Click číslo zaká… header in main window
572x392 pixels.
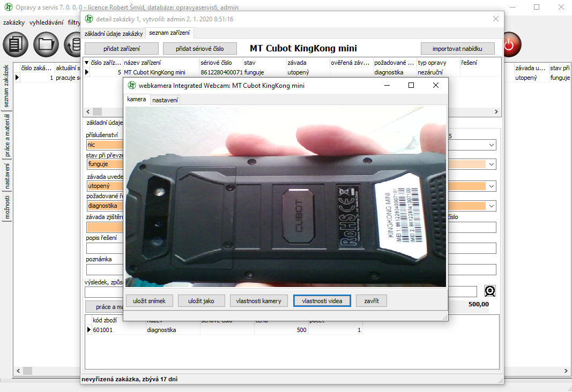click(37, 68)
